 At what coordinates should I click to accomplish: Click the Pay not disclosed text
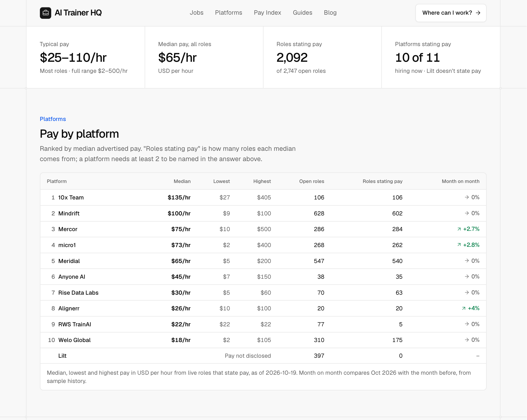point(248,356)
